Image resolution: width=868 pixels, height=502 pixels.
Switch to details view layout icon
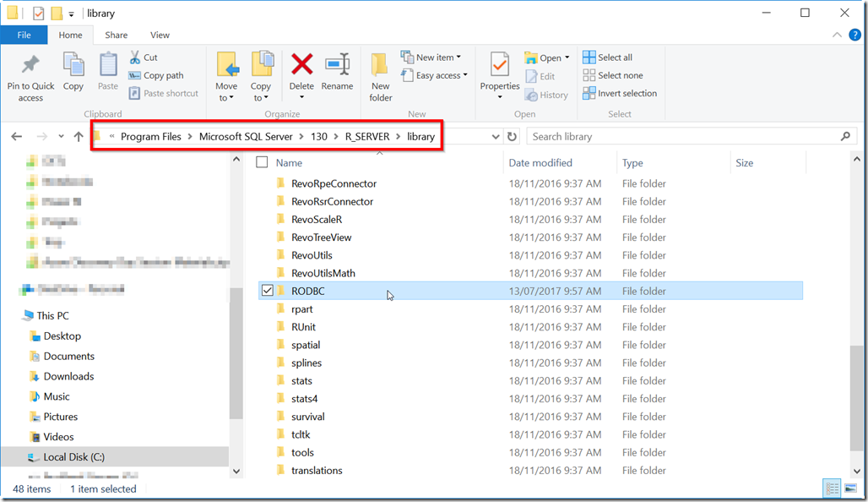[x=832, y=488]
